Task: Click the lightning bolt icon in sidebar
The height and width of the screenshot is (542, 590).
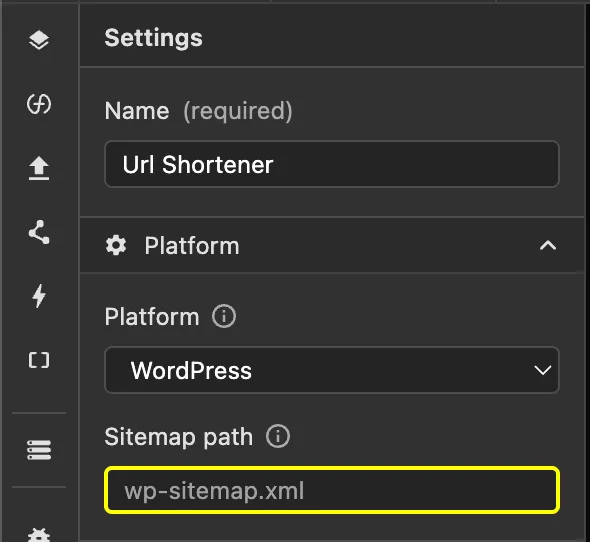Action: tap(39, 296)
